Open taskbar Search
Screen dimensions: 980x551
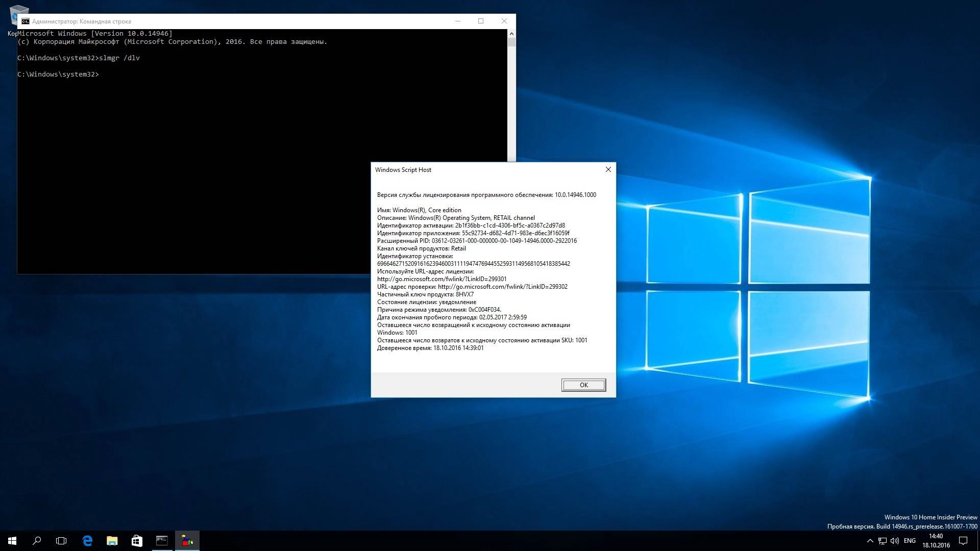tap(37, 541)
